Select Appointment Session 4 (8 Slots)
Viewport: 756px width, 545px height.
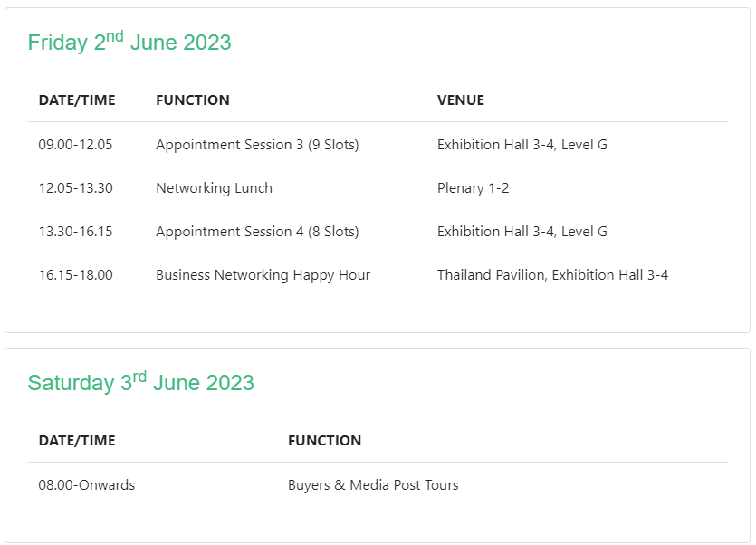pos(257,232)
